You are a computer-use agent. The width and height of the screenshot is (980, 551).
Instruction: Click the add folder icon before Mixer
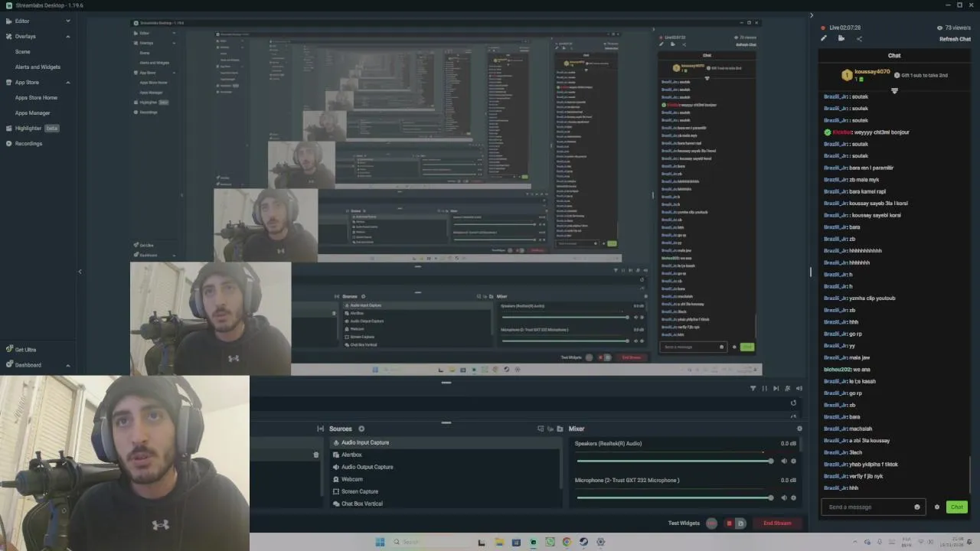point(560,429)
